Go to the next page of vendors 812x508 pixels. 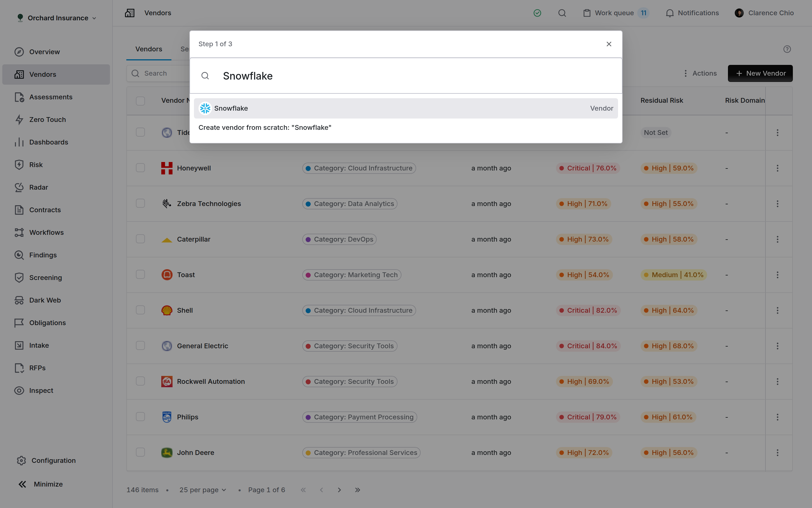(x=339, y=490)
